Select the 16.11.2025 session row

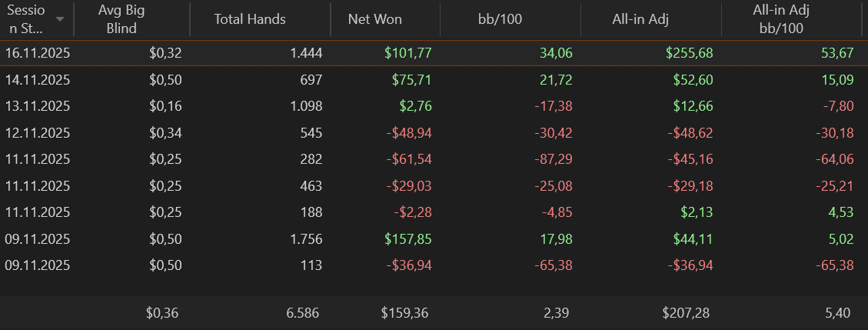434,53
